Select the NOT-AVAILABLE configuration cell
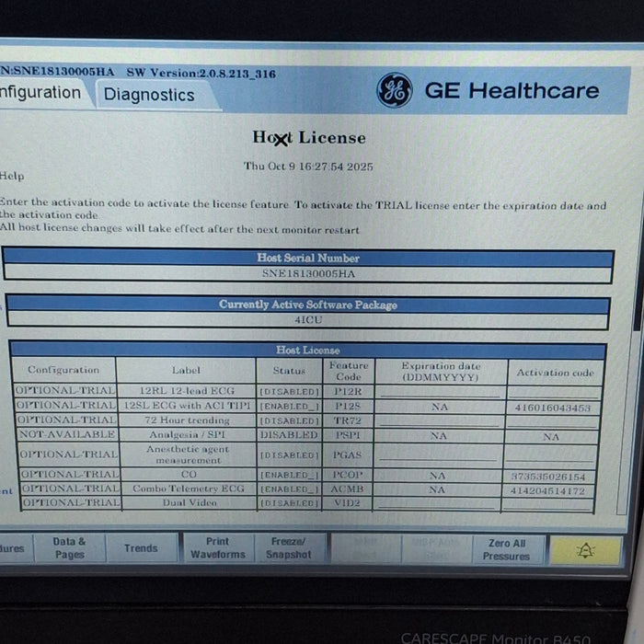The height and width of the screenshot is (644, 644). click(68, 433)
